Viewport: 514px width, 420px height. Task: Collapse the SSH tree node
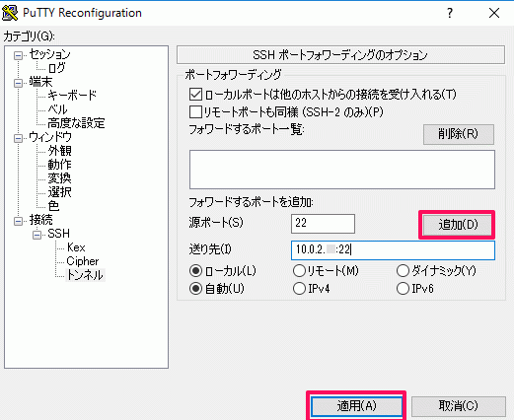(37, 235)
